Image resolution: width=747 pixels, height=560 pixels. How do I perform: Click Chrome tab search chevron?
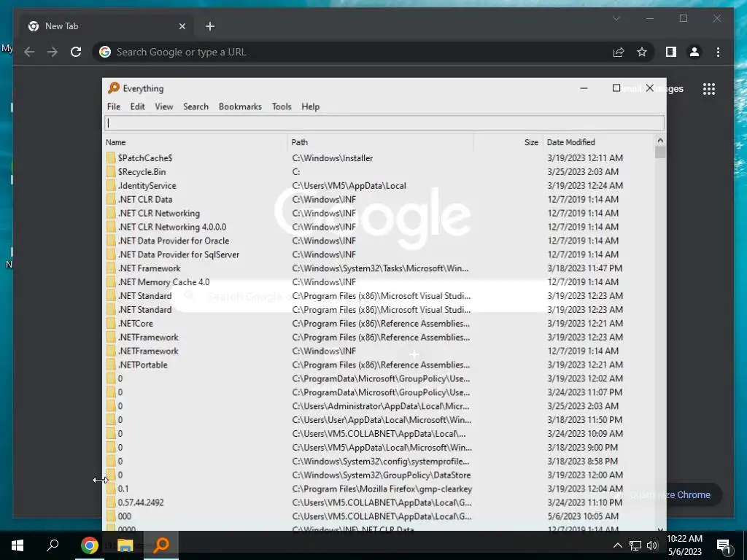point(616,18)
